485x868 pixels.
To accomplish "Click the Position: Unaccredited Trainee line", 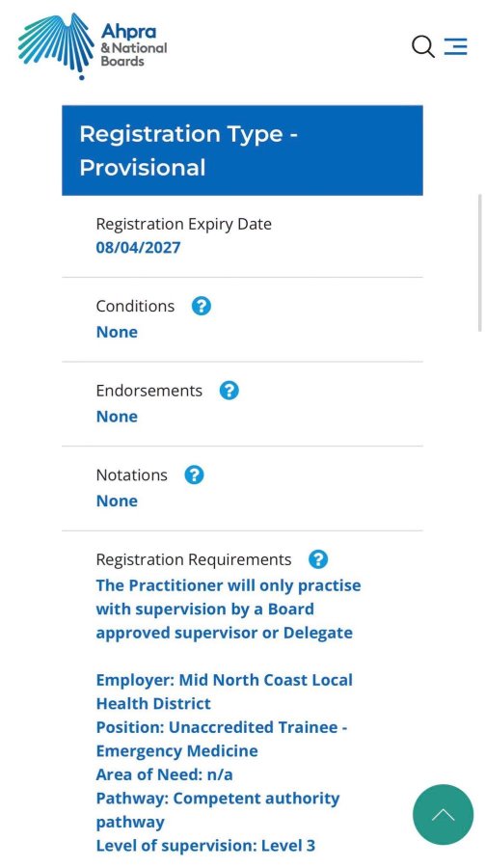I will 222,739.
